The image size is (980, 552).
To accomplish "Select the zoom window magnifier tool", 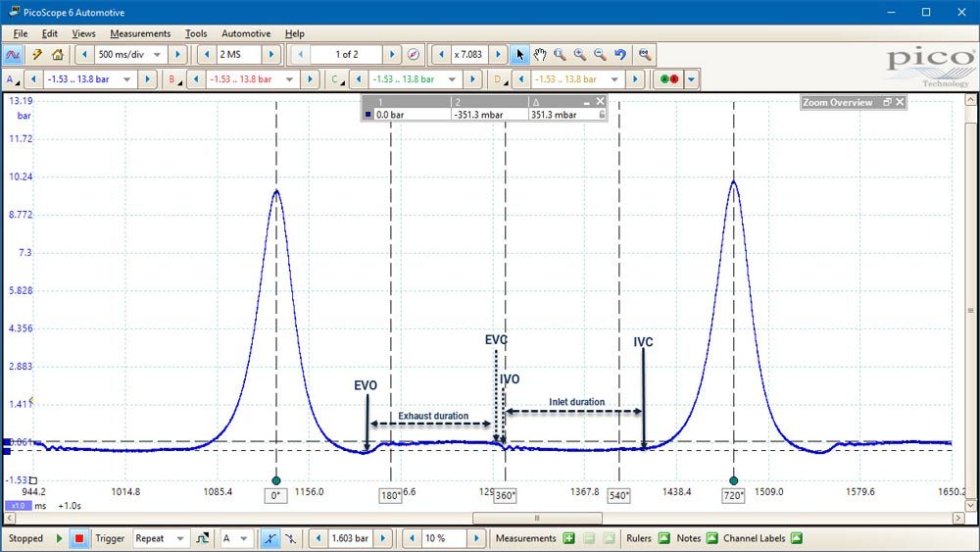I will [x=560, y=54].
